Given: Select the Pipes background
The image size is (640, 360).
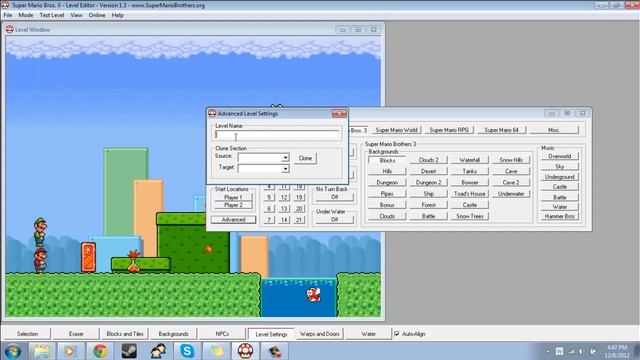Looking at the screenshot, I should click(x=387, y=194).
